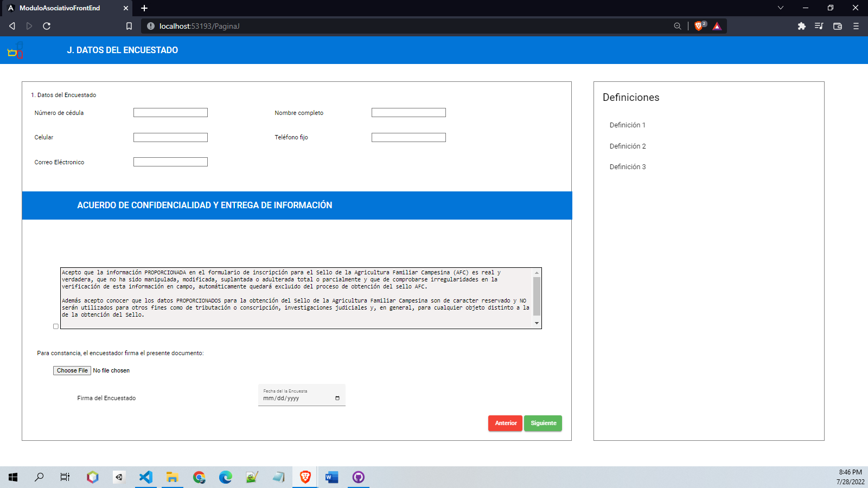
Task: Open Task View on the taskbar
Action: tap(65, 477)
